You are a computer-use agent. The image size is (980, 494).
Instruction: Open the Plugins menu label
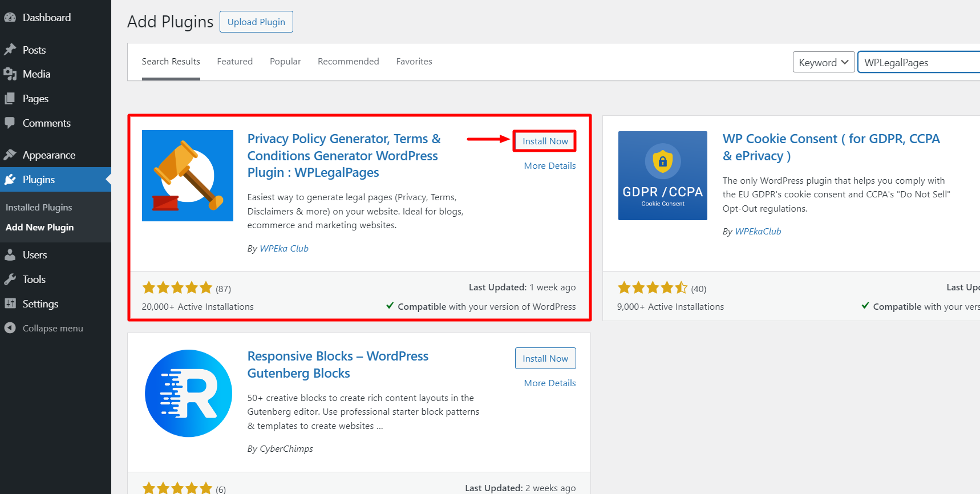coord(39,180)
